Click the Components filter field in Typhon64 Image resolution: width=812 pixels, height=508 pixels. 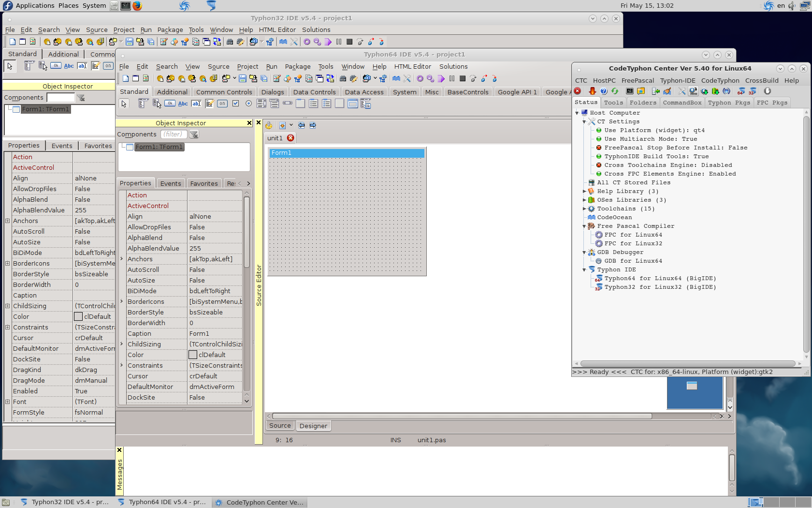click(x=174, y=134)
